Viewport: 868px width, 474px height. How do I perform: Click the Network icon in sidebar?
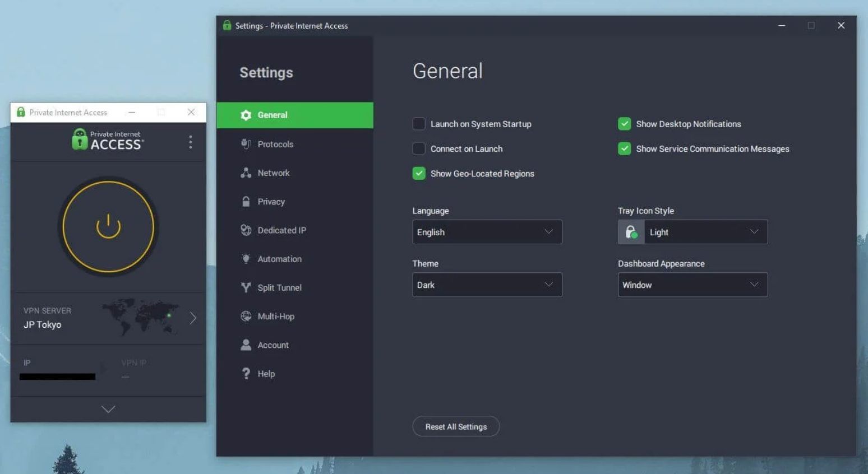246,173
